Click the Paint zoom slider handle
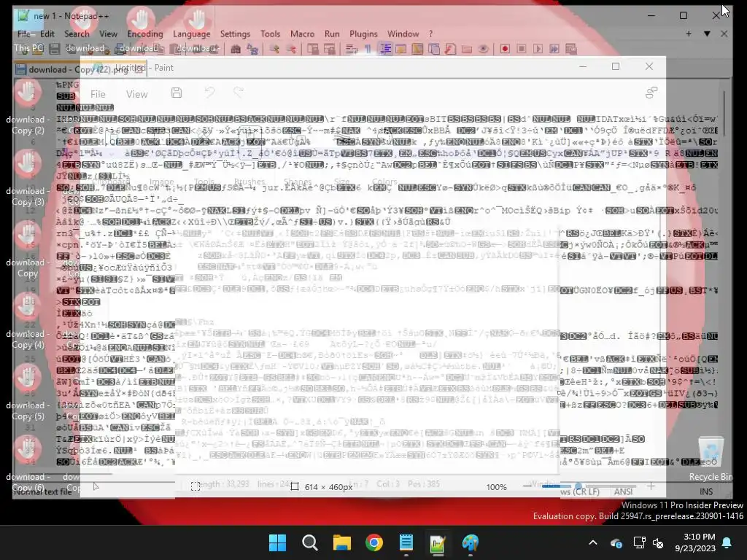This screenshot has height=560, width=747. point(578,486)
